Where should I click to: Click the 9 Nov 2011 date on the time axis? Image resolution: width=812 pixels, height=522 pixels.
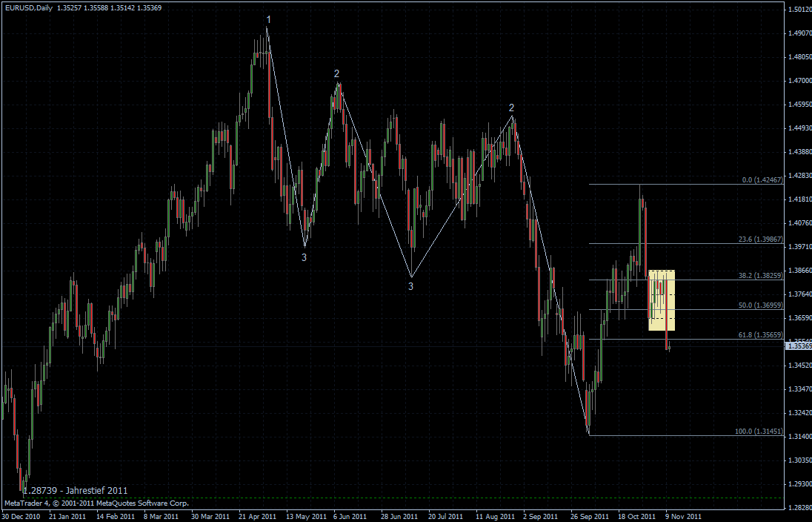[683, 516]
